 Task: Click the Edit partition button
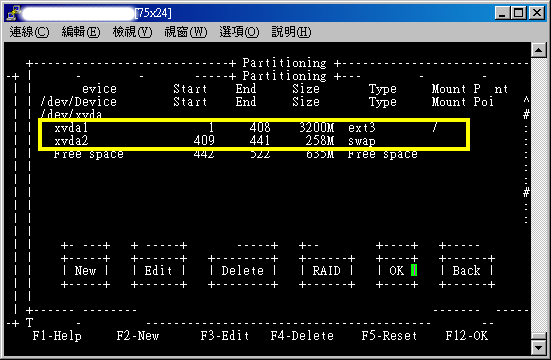(x=158, y=271)
